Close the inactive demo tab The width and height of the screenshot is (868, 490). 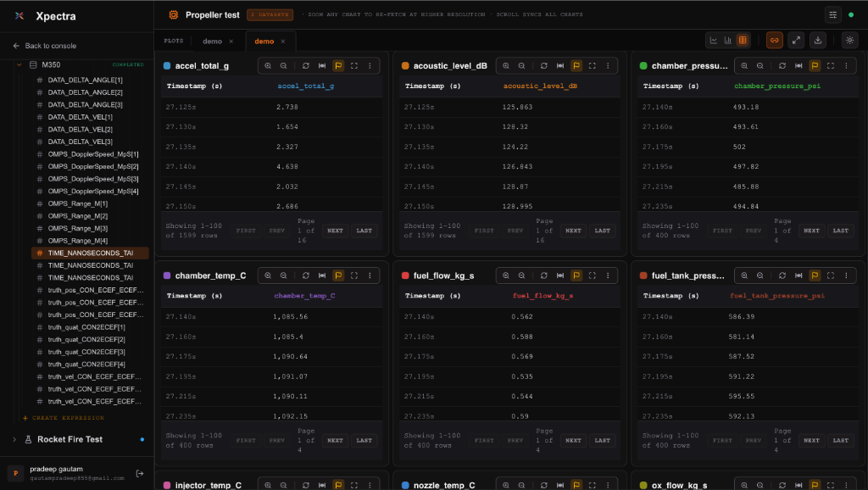(231, 42)
